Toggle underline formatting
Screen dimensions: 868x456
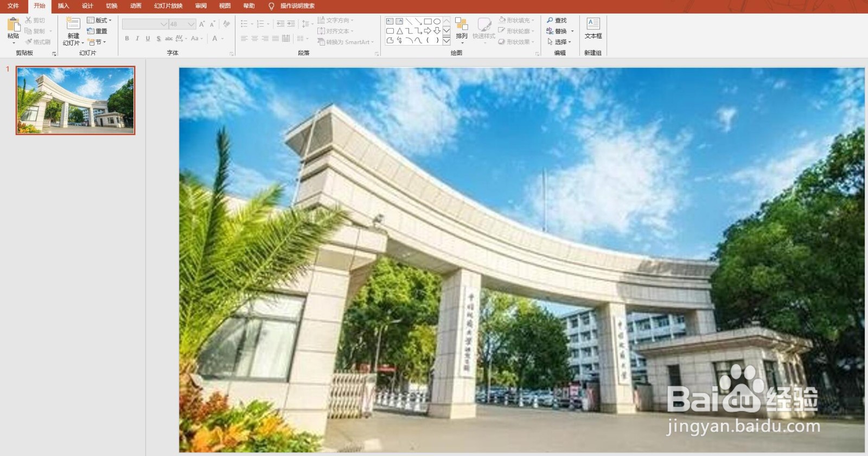coord(148,38)
